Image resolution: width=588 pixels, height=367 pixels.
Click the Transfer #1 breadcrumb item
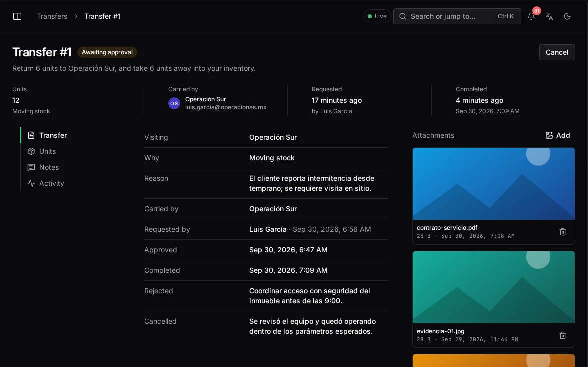[x=102, y=16]
